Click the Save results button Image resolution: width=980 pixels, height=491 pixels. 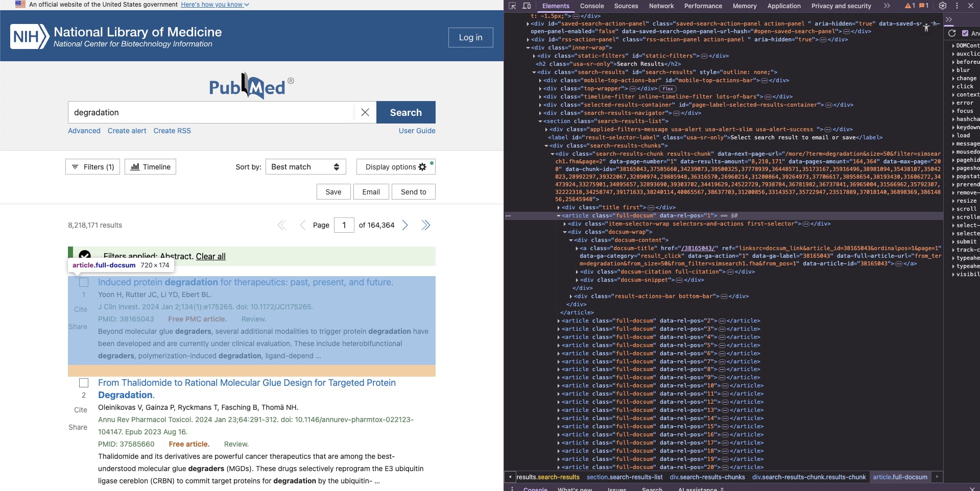[333, 192]
